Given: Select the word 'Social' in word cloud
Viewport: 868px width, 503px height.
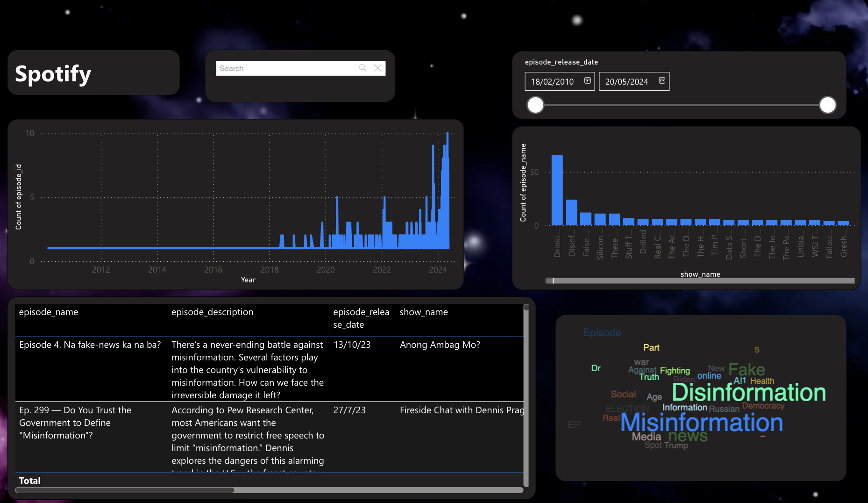Looking at the screenshot, I should tap(623, 394).
